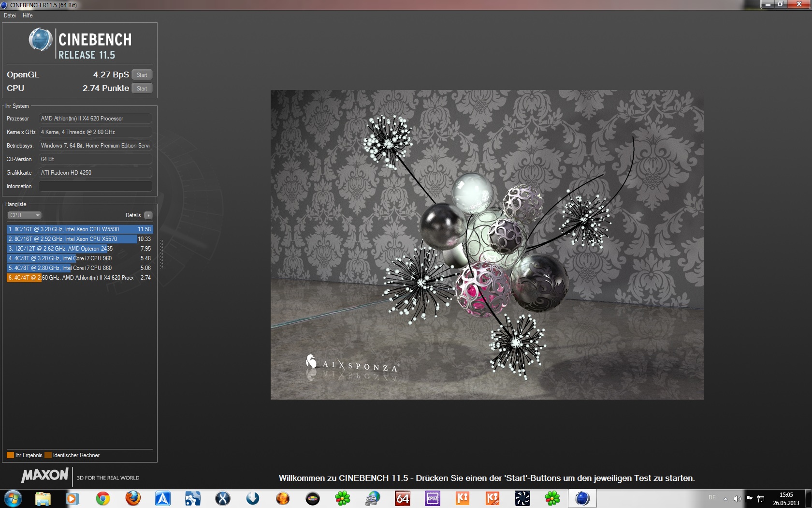Select the AMD Opteron 2435 ranking row
812x508 pixels.
pyautogui.click(x=80, y=249)
